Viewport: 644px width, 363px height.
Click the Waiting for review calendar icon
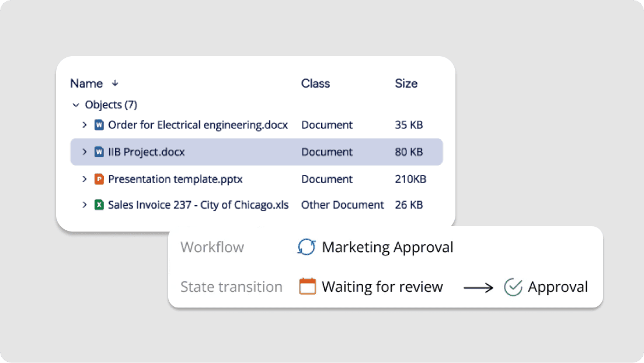click(x=307, y=286)
